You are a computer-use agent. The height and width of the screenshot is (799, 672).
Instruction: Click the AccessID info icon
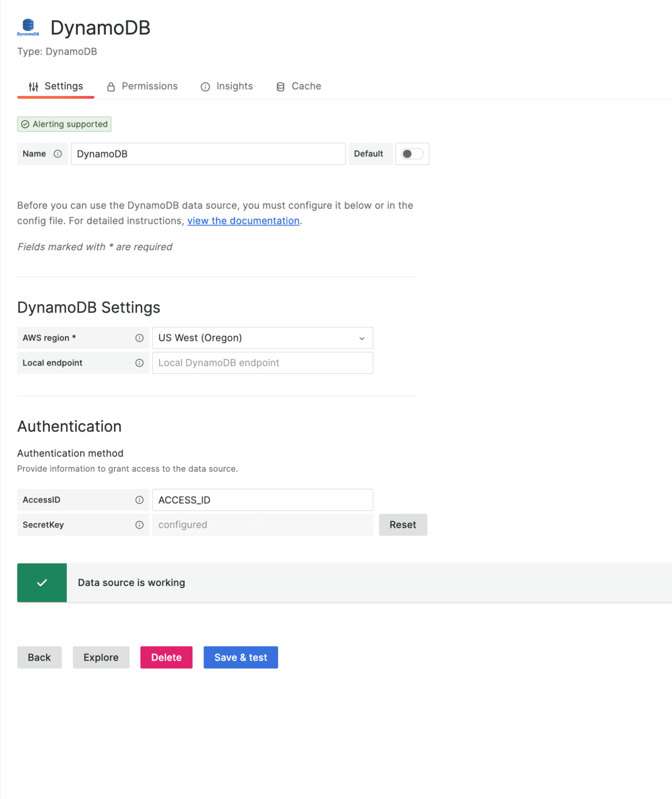coord(139,500)
